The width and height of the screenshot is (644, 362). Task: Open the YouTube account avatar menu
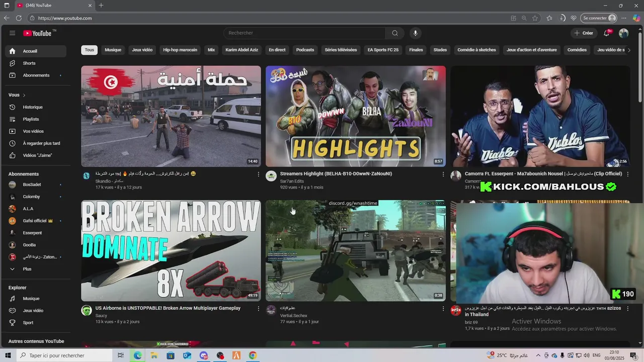click(623, 33)
